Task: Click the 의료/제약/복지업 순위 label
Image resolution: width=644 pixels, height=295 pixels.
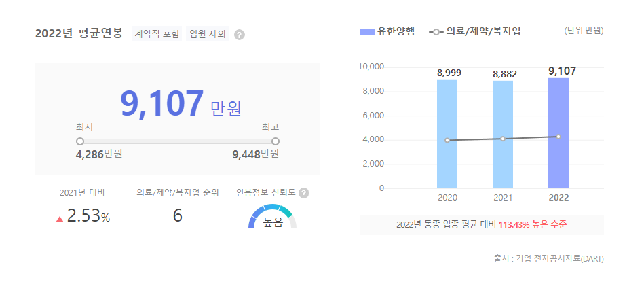Action: coord(177,192)
